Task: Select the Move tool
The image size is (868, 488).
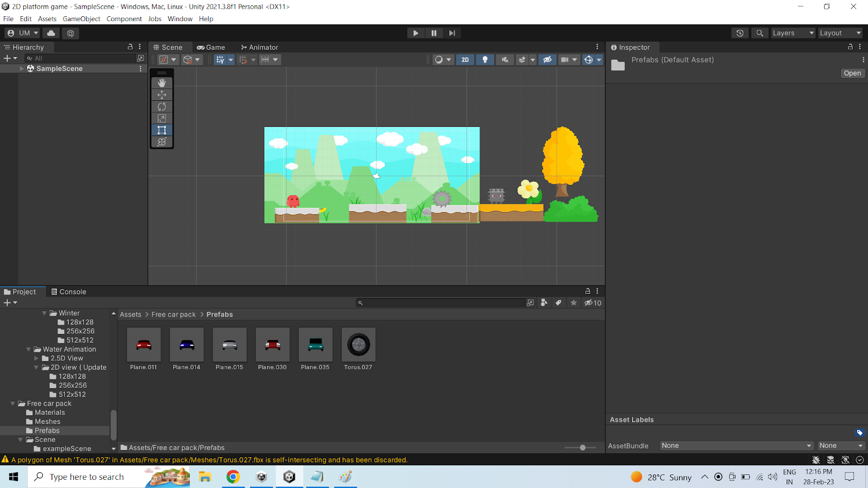Action: click(x=162, y=95)
